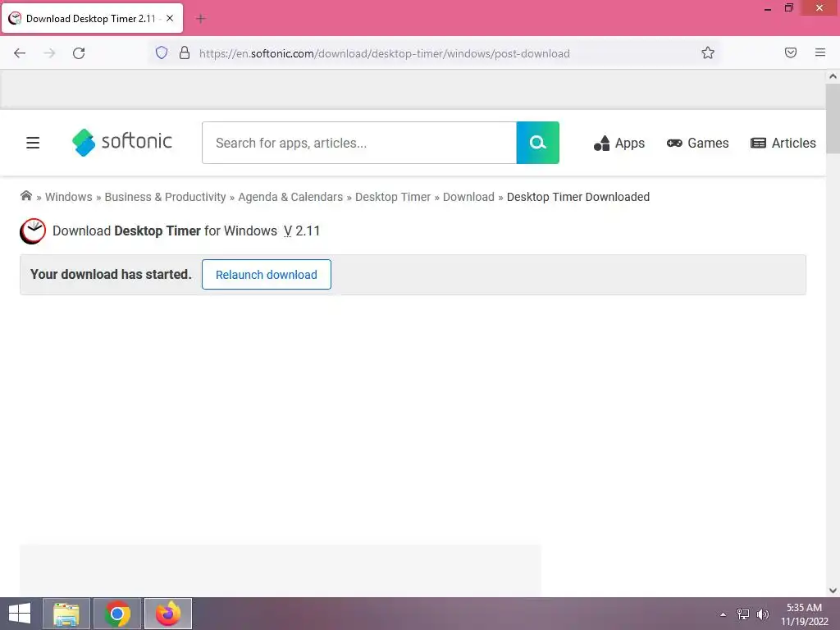The width and height of the screenshot is (840, 630).
Task: Switch to Firefox taskbar button
Action: [168, 614]
